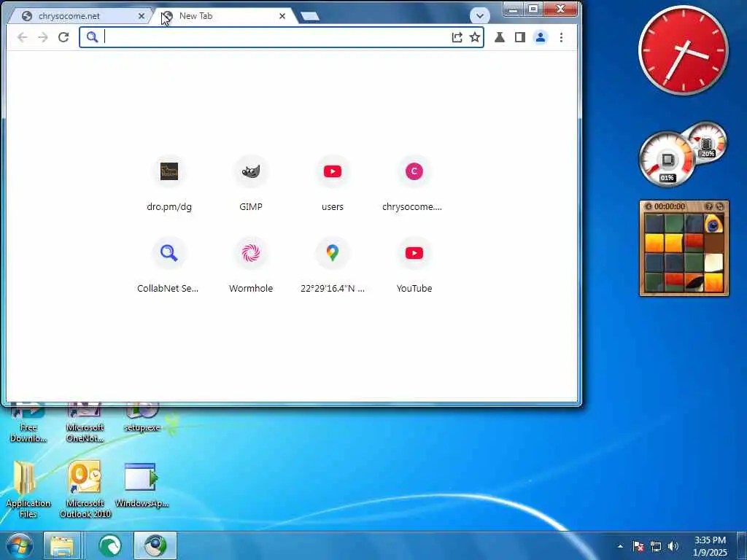Switch to chrysocome.net tab
This screenshot has width=747, height=560.
point(81,16)
